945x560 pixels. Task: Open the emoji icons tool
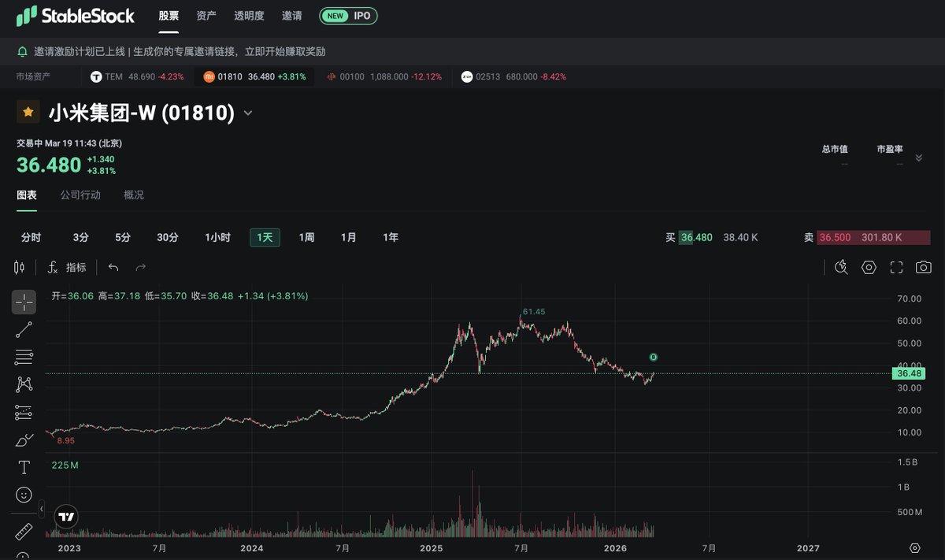point(24,495)
